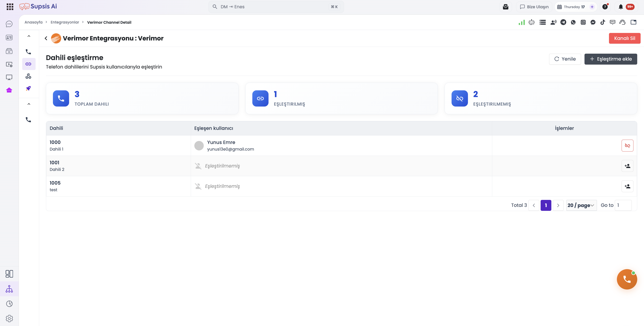Focus the DM Enes search box
The image size is (644, 326).
[276, 7]
